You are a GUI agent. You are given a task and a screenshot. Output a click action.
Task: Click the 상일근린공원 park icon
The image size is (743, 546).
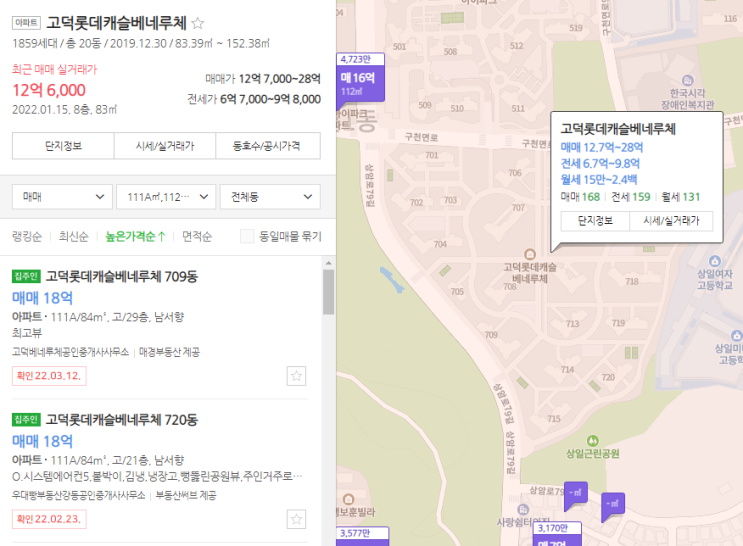592,440
